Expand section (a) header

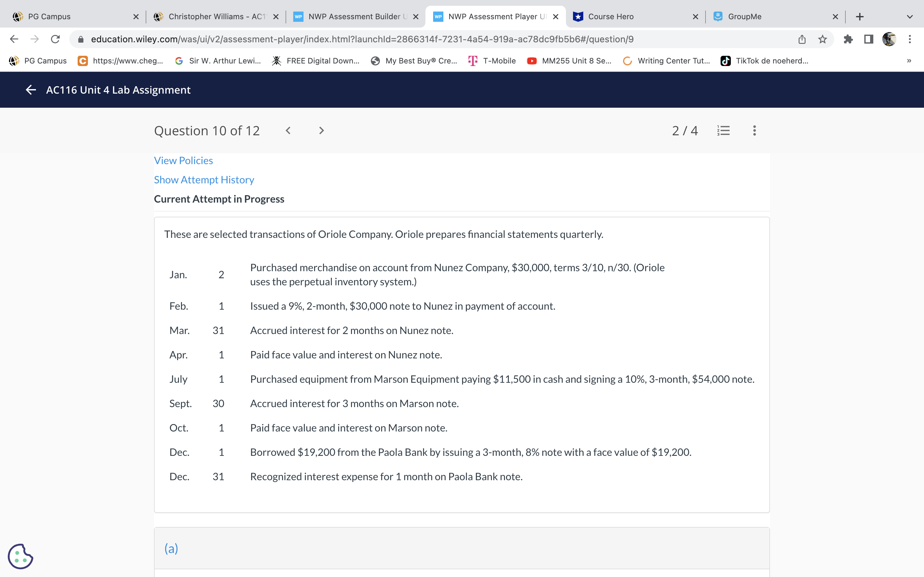pyautogui.click(x=171, y=548)
